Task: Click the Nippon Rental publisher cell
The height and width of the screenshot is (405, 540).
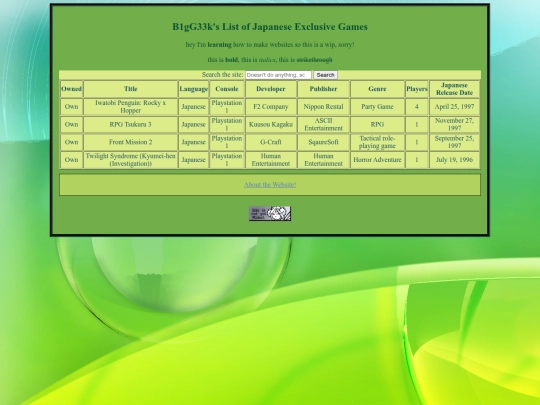Action: pyautogui.click(x=323, y=107)
